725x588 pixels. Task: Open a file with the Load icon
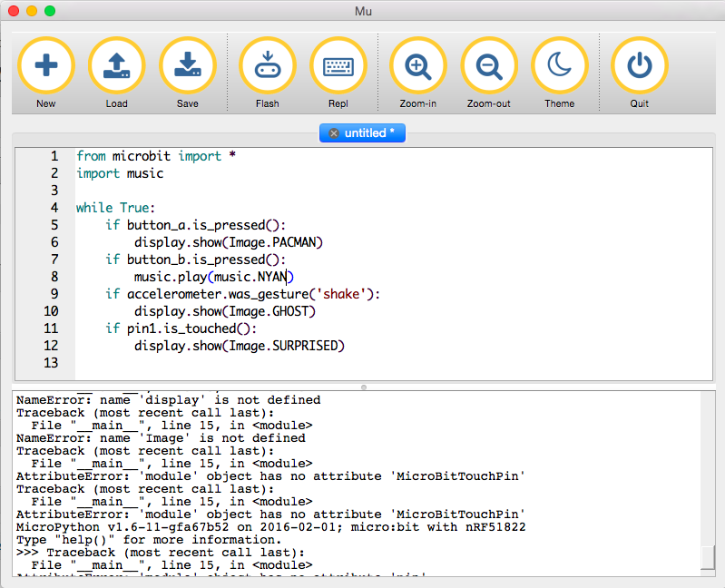point(116,65)
